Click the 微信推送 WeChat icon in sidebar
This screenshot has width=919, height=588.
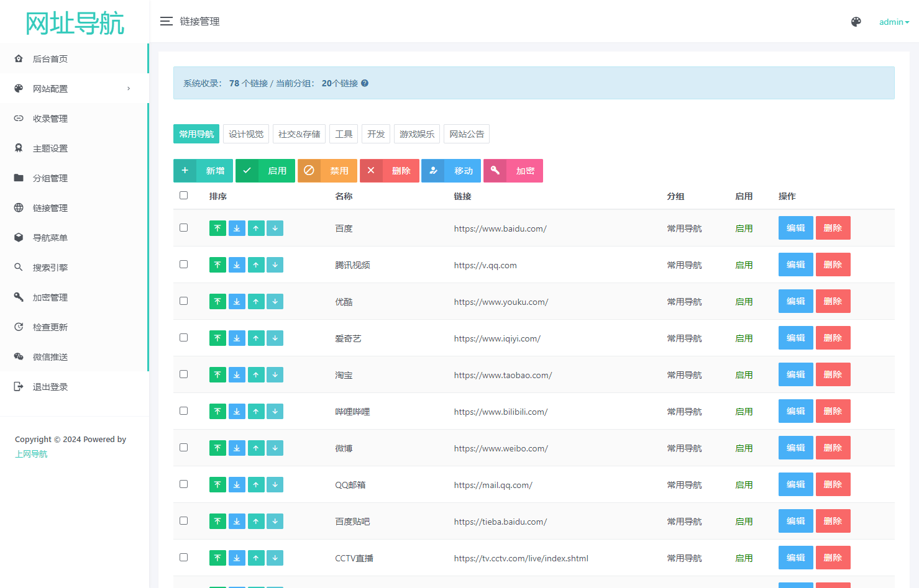[19, 356]
